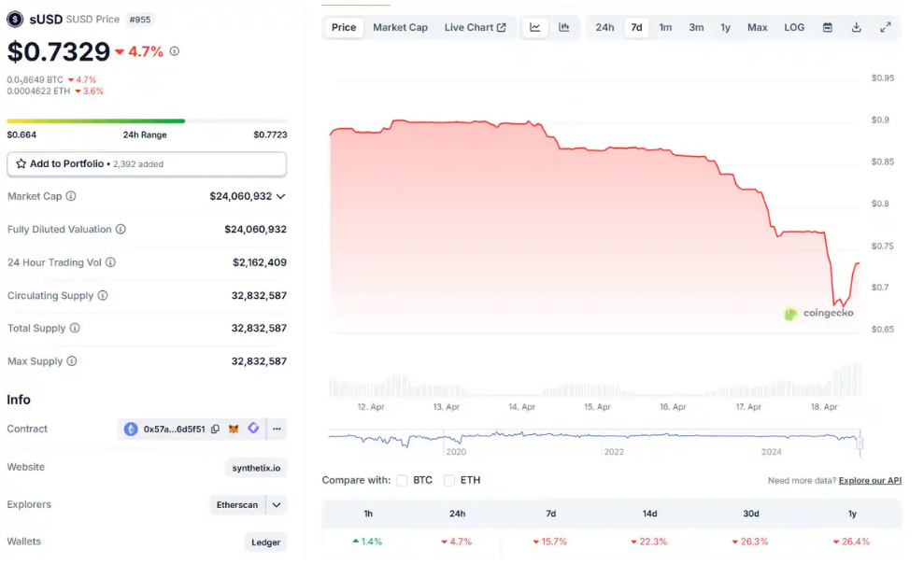Click the Circulating Supply info icon

pos(103,295)
